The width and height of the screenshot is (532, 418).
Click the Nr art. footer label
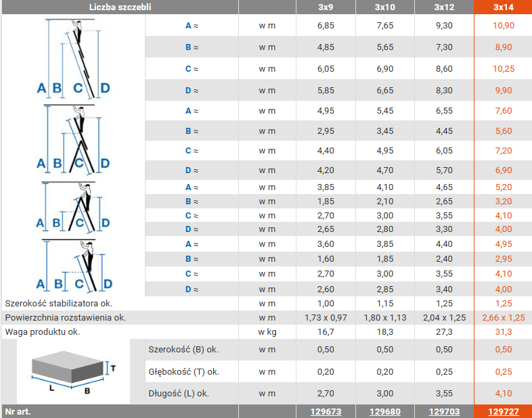click(18, 411)
